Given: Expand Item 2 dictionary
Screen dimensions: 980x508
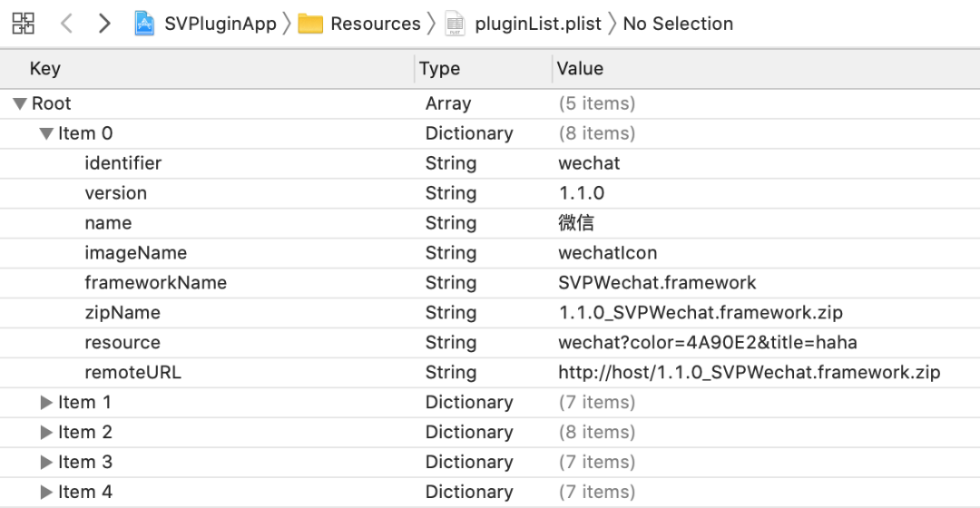Looking at the screenshot, I should pos(46,433).
